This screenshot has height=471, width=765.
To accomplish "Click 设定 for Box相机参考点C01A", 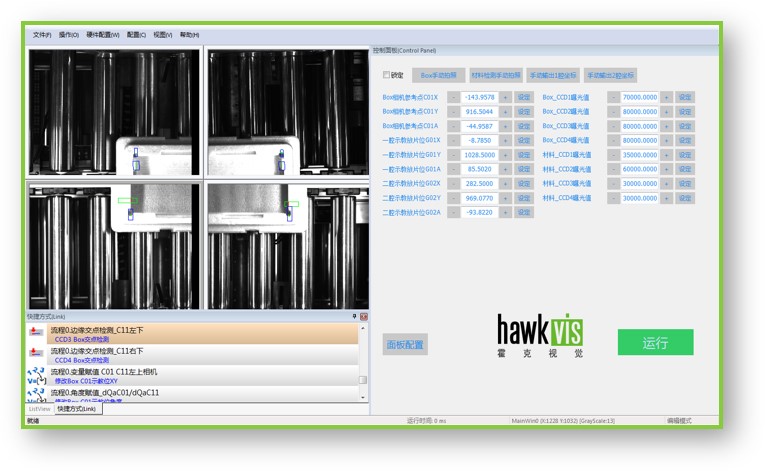I will click(524, 126).
